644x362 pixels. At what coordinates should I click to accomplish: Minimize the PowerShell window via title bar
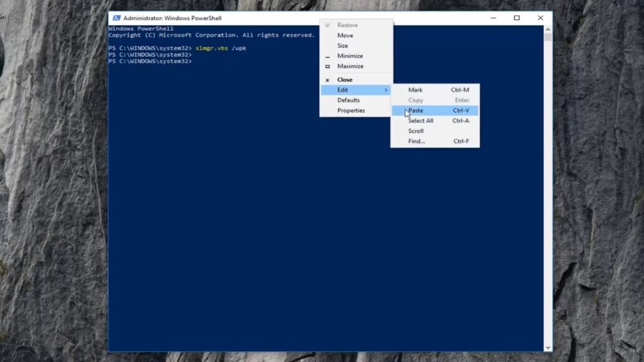coord(493,18)
